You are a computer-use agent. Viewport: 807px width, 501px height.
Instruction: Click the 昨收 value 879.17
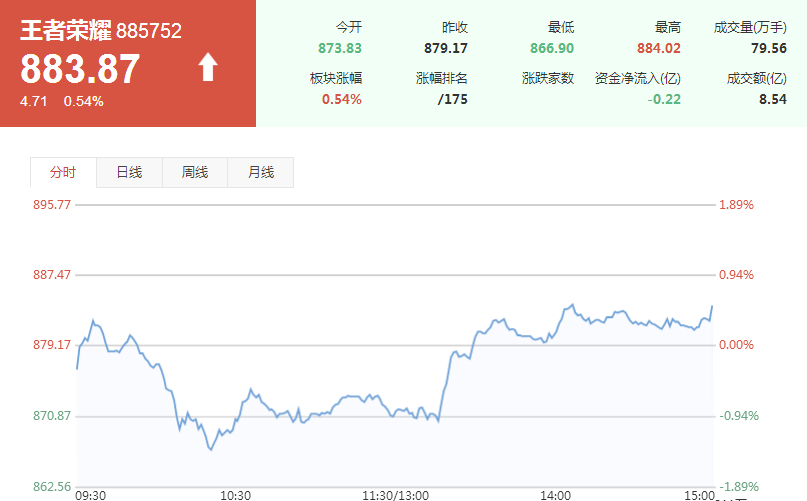[x=446, y=48]
